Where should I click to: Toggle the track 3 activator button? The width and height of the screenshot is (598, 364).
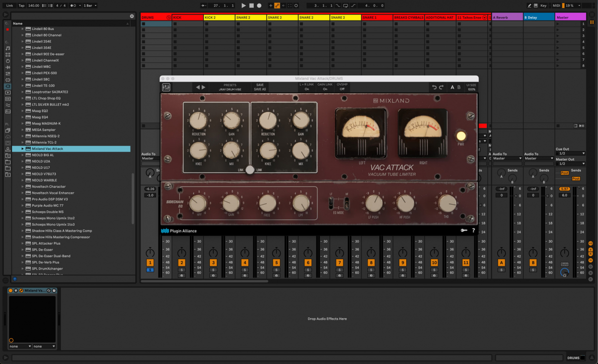coord(213,262)
